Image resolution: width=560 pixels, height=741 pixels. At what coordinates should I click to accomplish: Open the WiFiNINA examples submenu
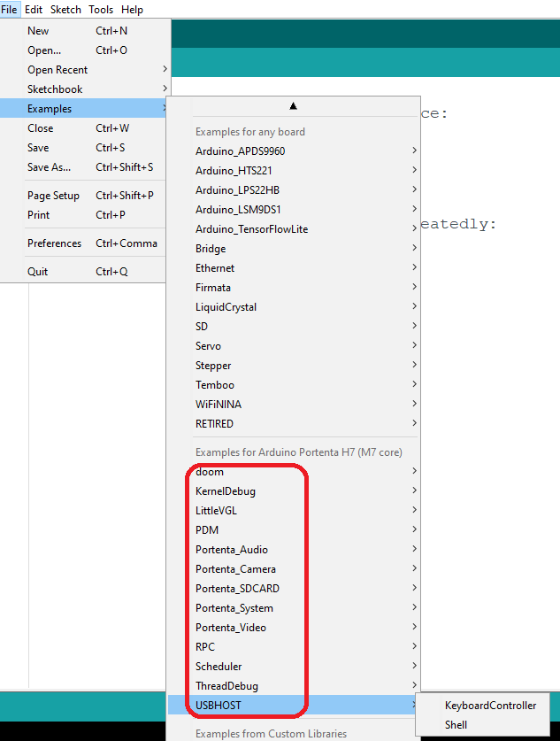(294, 404)
